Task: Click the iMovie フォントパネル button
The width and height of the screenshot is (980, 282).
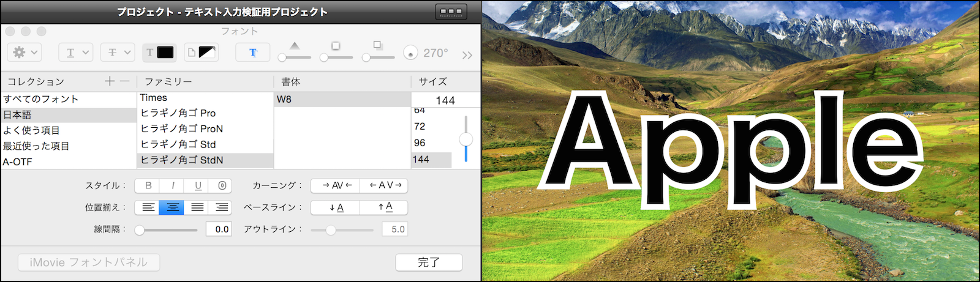Action: click(x=89, y=262)
